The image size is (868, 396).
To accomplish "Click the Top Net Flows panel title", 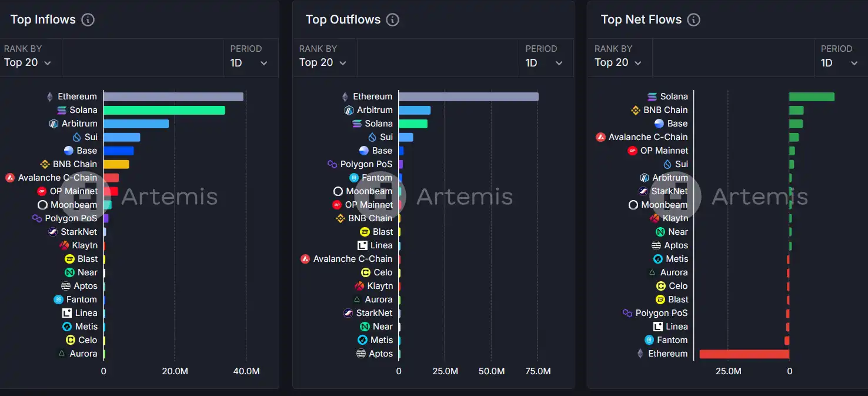I will point(641,19).
